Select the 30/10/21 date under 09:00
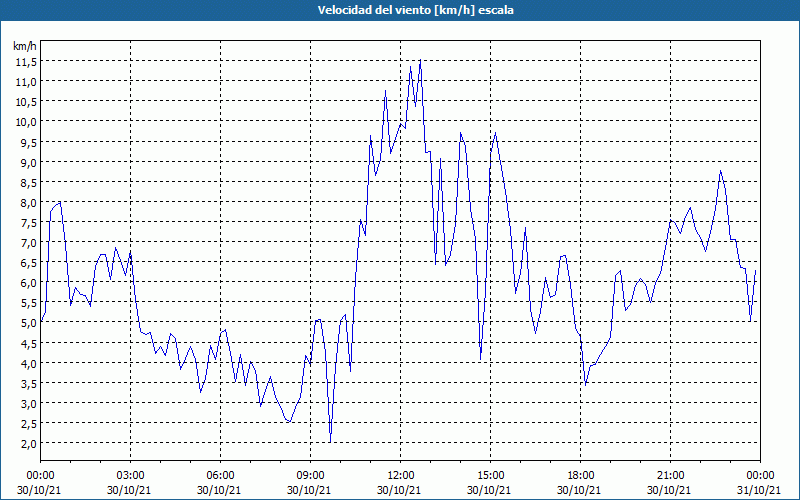Viewport: 800px width, 500px height. point(309,490)
